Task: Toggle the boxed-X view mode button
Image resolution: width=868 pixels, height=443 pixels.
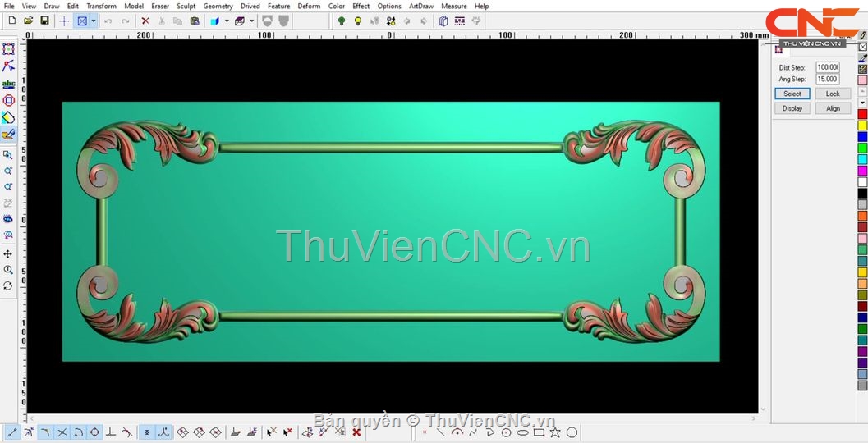Action: [x=82, y=21]
